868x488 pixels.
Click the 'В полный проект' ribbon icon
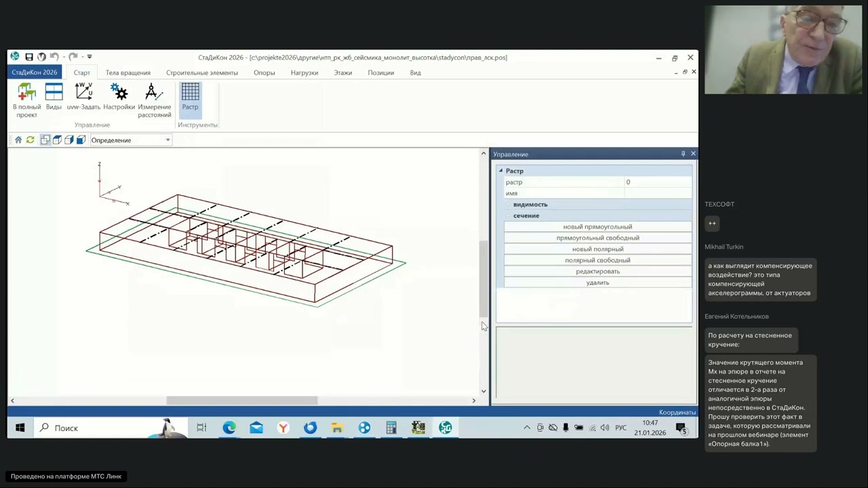tap(27, 100)
